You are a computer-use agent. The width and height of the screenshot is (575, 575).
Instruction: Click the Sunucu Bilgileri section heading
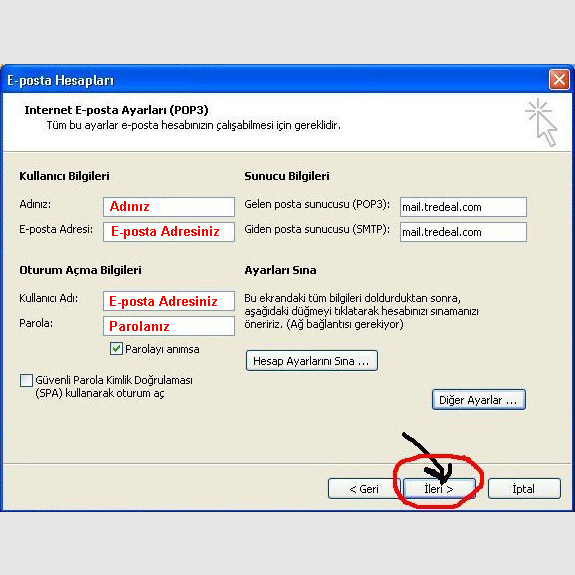pyautogui.click(x=287, y=176)
